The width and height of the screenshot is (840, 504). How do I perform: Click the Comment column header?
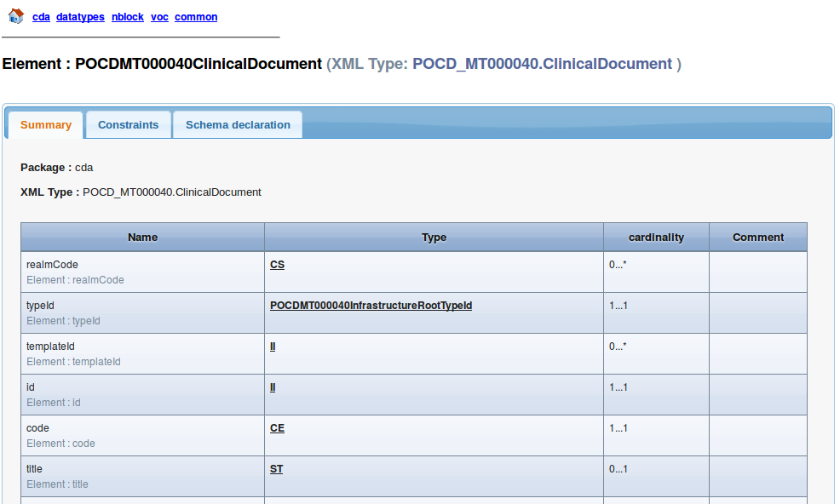(x=757, y=238)
